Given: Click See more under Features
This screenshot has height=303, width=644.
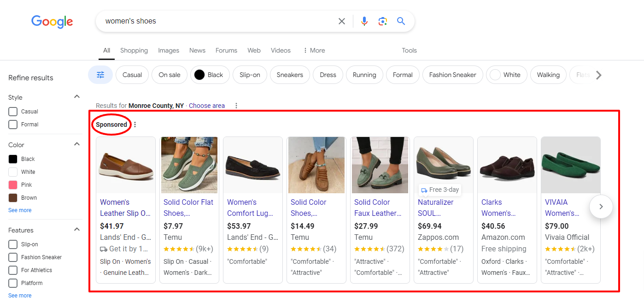Looking at the screenshot, I should click(20, 296).
